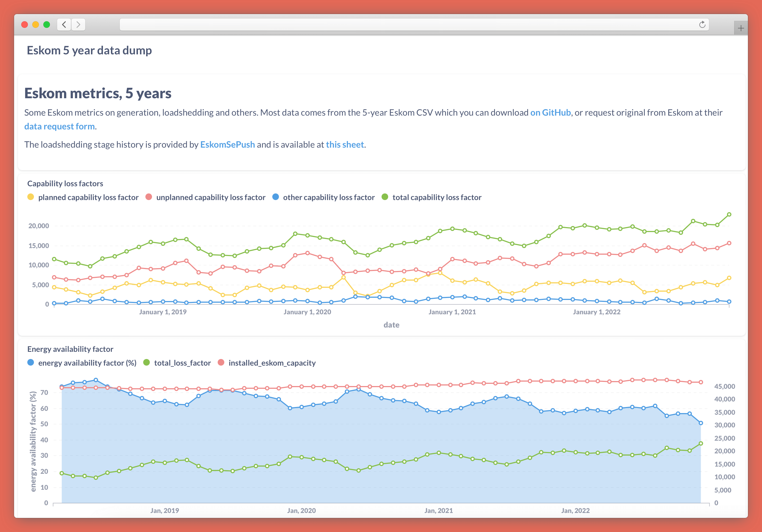Click the yellow planned capability legend dot

31,197
